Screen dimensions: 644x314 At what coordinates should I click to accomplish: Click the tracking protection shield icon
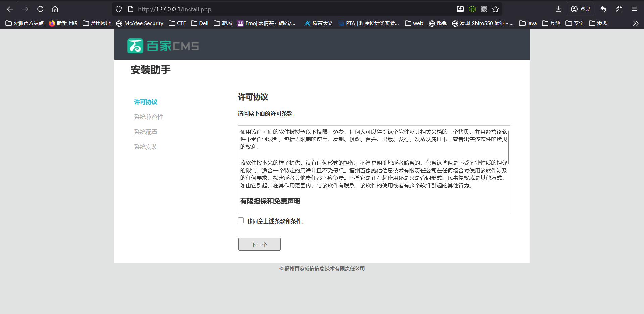coord(119,9)
